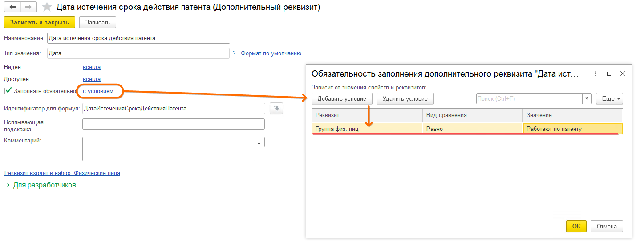
Task: Click the Записать и закрыть button
Action: pos(40,22)
